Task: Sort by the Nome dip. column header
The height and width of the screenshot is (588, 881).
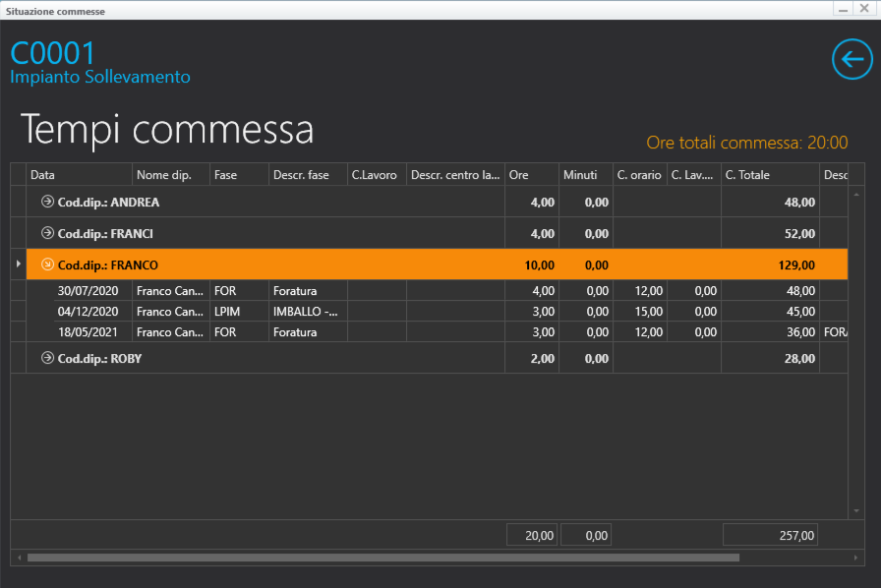Action: click(x=170, y=175)
